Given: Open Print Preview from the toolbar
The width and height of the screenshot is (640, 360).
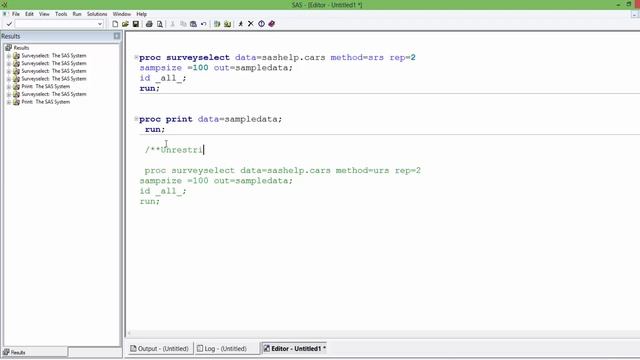Looking at the screenshot, I should (x=160, y=24).
